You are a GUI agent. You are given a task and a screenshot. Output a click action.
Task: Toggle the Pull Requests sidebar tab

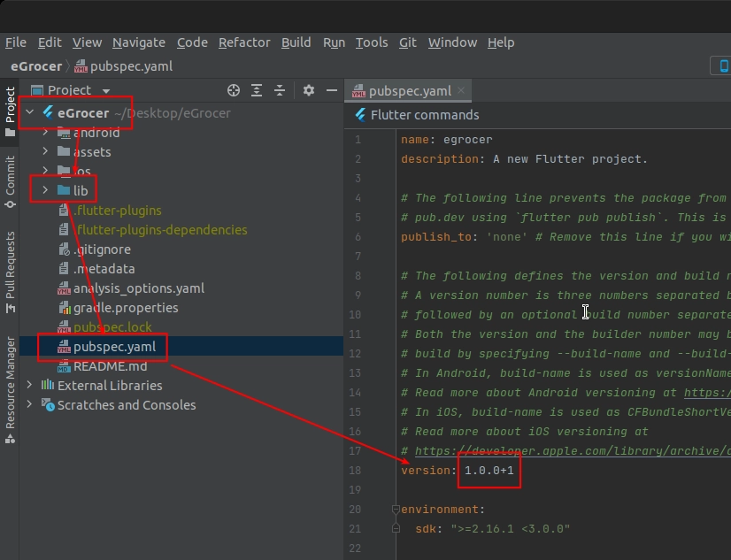10,272
